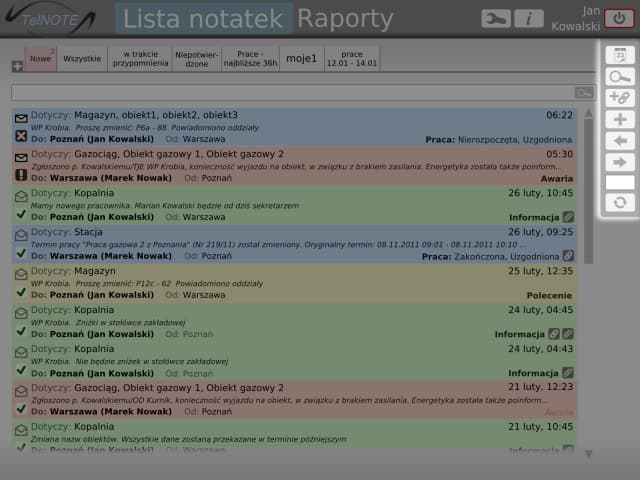Open envelope icon of the 05:30 Gazociąg note
Screen dimensions: 640x480
click(21, 158)
